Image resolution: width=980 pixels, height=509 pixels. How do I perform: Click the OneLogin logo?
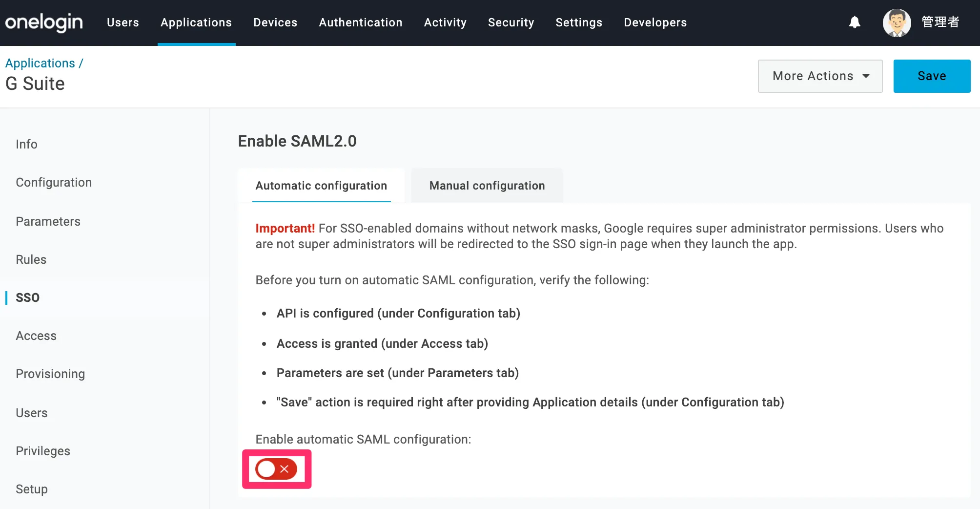tap(44, 22)
